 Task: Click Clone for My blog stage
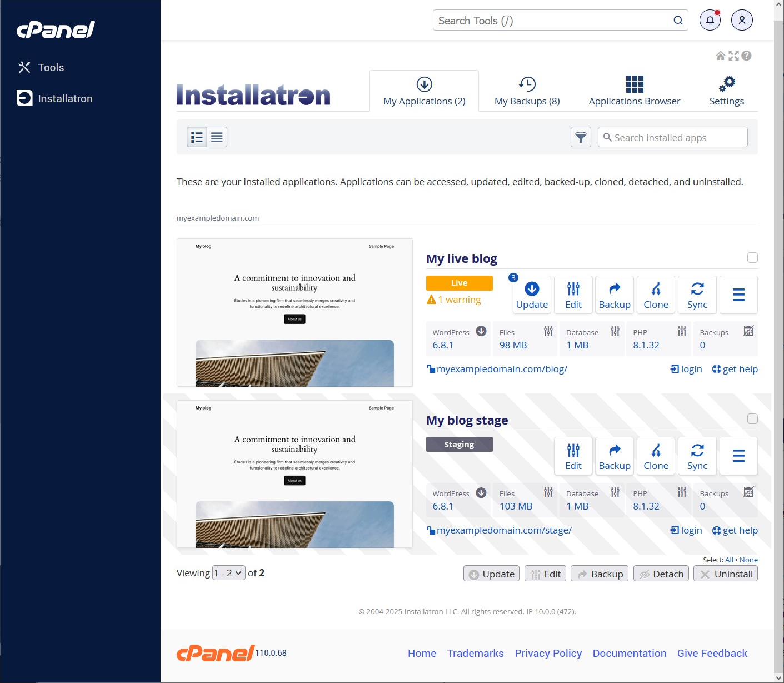tap(656, 456)
